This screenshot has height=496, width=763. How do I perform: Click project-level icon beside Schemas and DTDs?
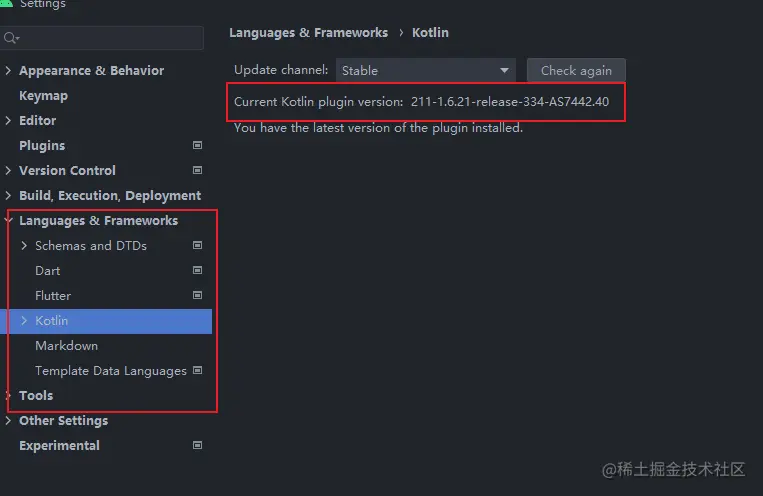pyautogui.click(x=197, y=245)
